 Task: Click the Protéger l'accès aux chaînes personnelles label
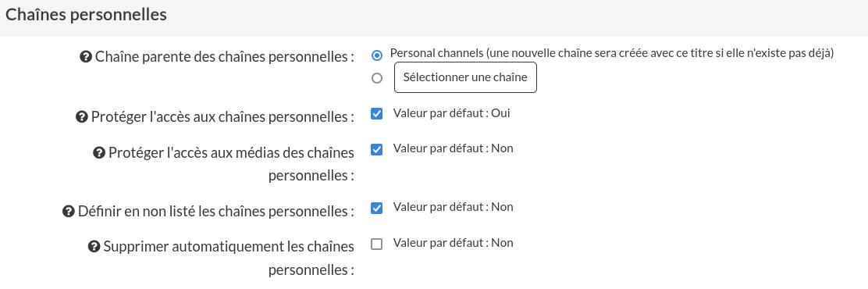coord(222,117)
